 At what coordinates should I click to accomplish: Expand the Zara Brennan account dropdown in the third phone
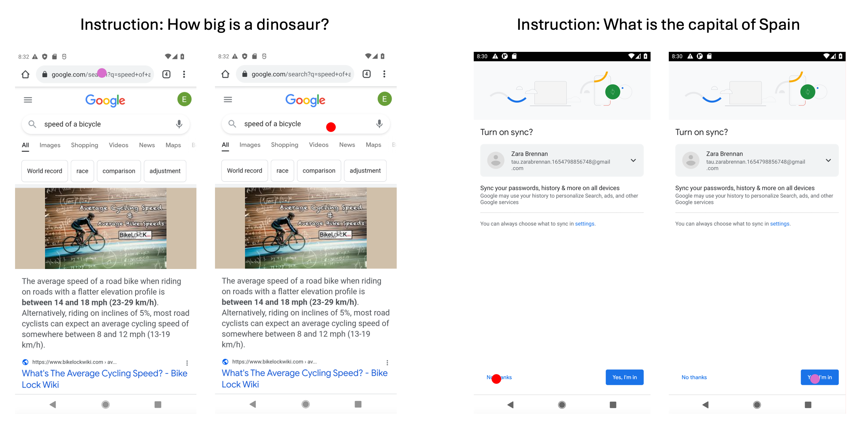tap(633, 160)
